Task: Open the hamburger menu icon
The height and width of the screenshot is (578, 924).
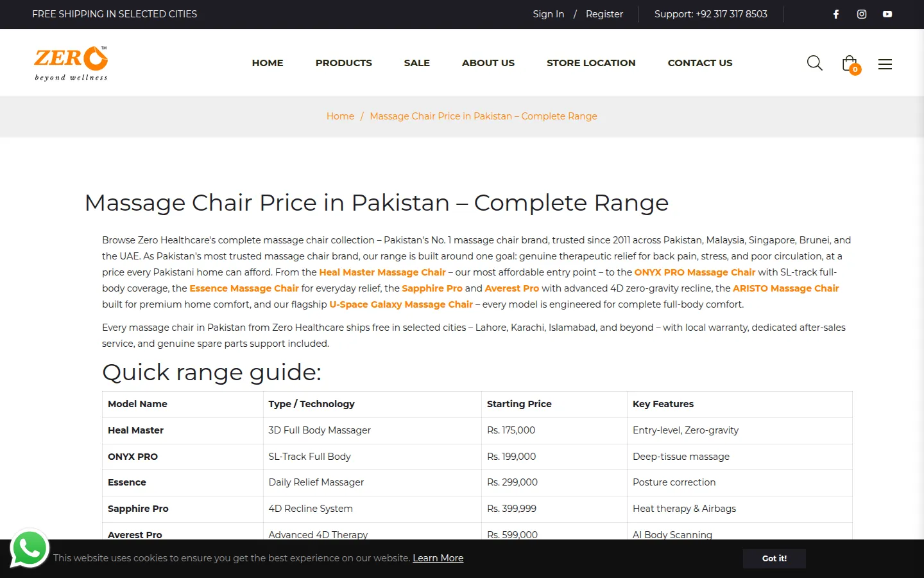Action: (885, 64)
